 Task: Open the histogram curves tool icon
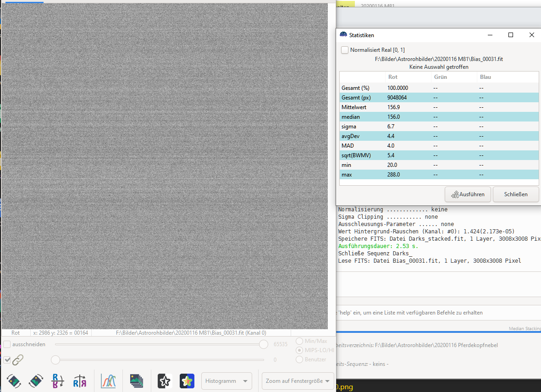(108, 381)
